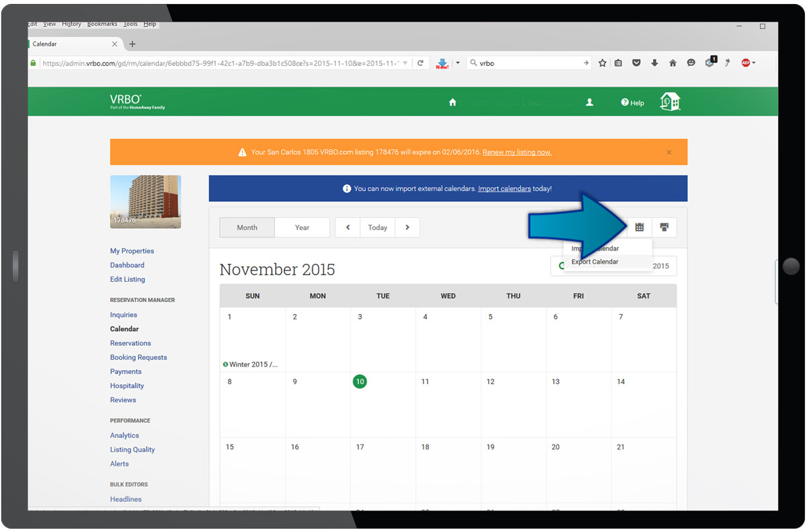Image resolution: width=807 pixels, height=532 pixels.
Task: Open Alerts in sidebar
Action: tap(120, 463)
